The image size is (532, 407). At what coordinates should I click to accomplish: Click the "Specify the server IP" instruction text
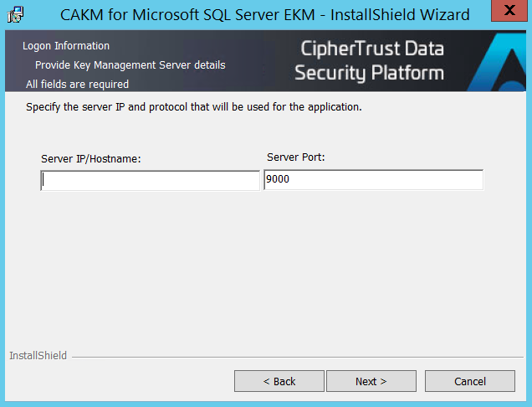coord(193,107)
